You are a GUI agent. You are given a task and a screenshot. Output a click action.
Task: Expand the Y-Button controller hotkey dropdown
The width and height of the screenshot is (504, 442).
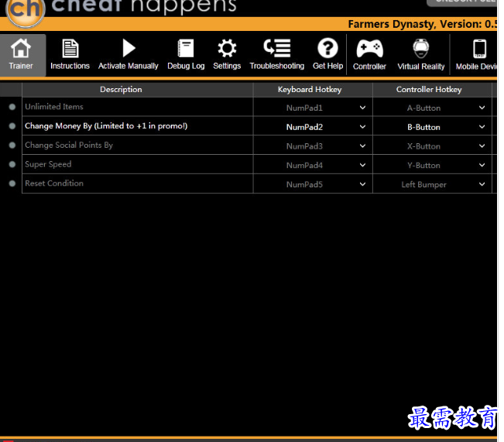coord(482,165)
